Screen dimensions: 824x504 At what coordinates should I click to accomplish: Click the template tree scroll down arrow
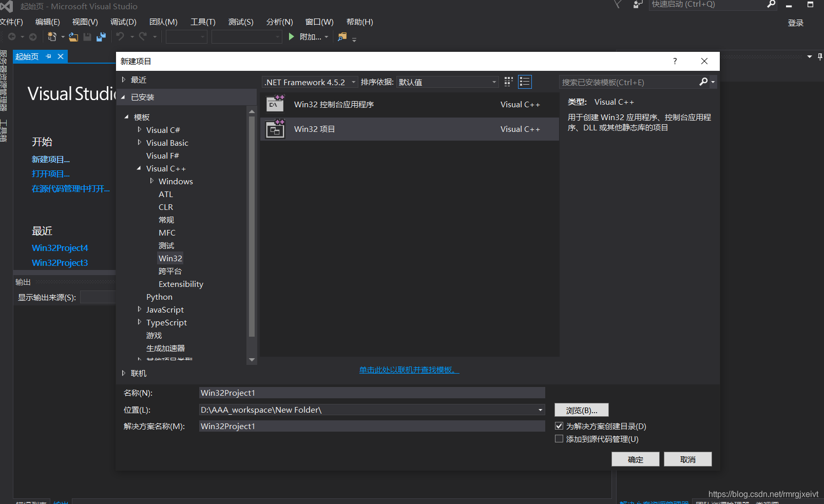tap(252, 360)
